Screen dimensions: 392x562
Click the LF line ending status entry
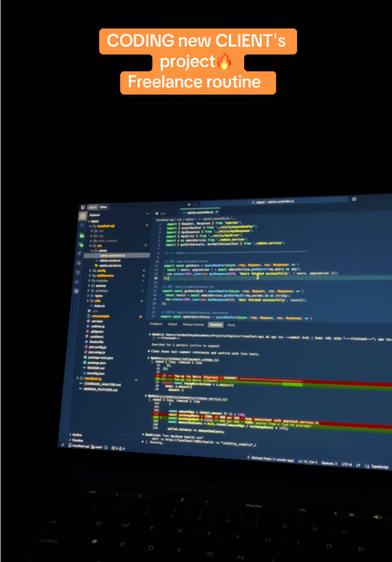pos(358,465)
